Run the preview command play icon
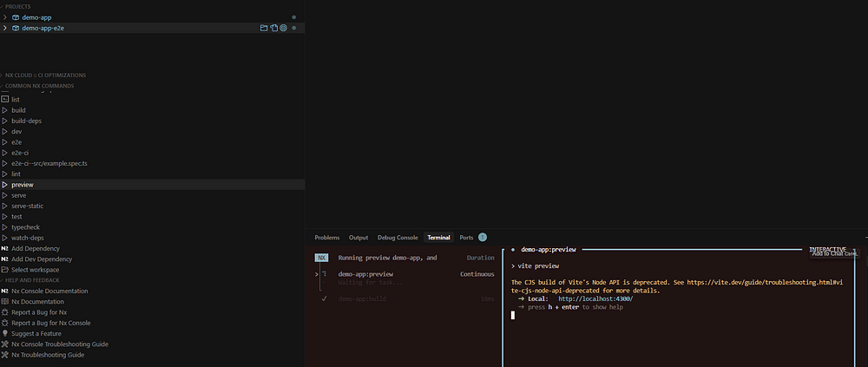 pos(5,185)
